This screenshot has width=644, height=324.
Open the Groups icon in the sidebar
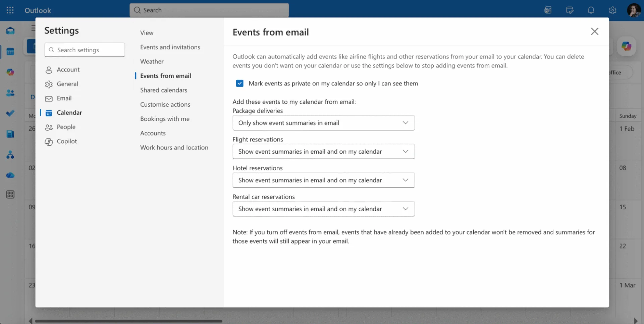point(10,155)
